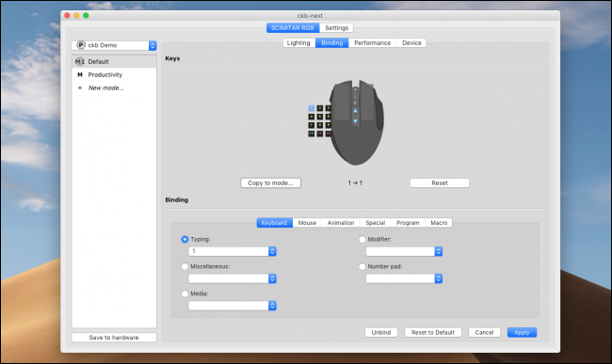Select the Media radio button
612x364 pixels.
[x=185, y=293]
